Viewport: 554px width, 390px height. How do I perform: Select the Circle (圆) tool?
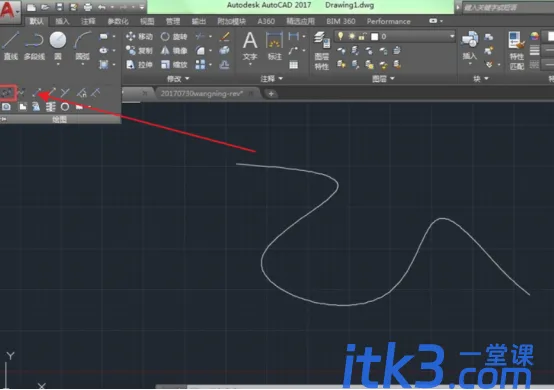pos(58,45)
